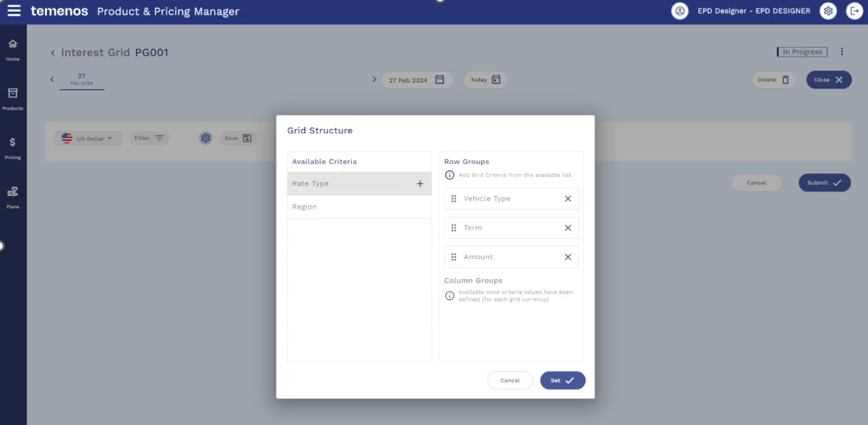The width and height of the screenshot is (868, 425).
Task: Click the Row Groups info icon
Action: pos(449,175)
